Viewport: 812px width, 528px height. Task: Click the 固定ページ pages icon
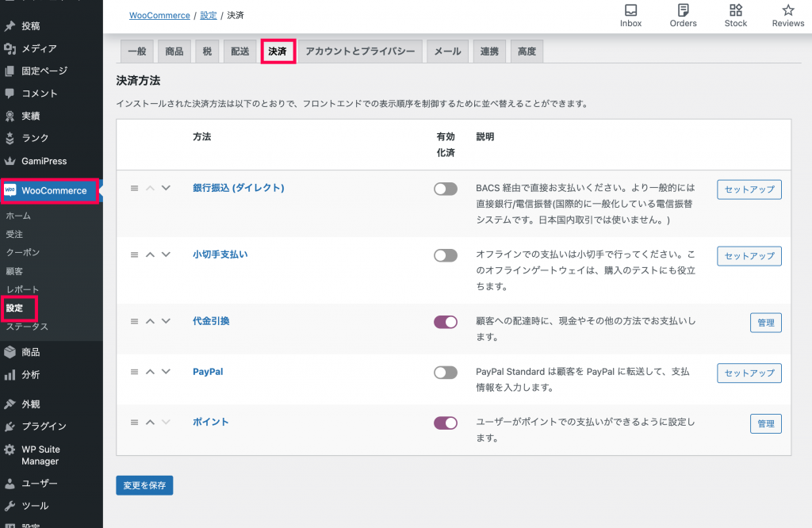tap(10, 71)
